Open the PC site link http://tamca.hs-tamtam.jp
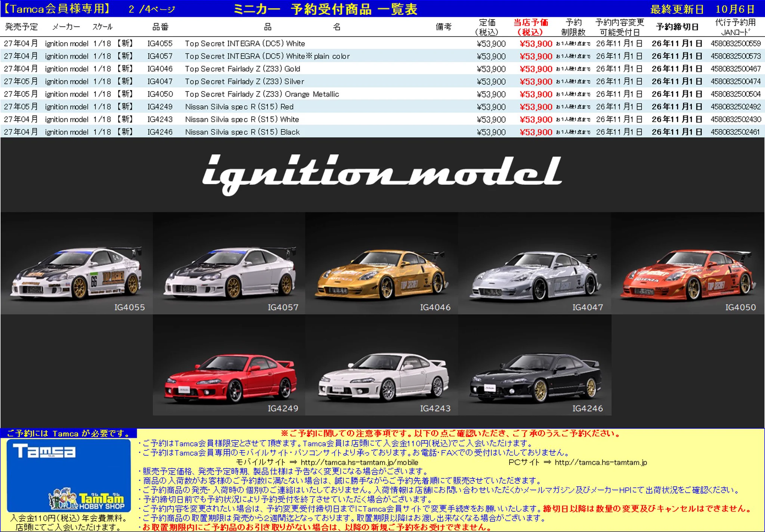The image size is (765, 532). [x=601, y=463]
